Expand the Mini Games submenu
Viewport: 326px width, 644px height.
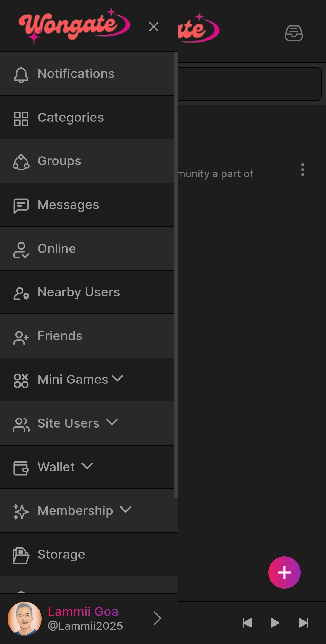(x=117, y=378)
